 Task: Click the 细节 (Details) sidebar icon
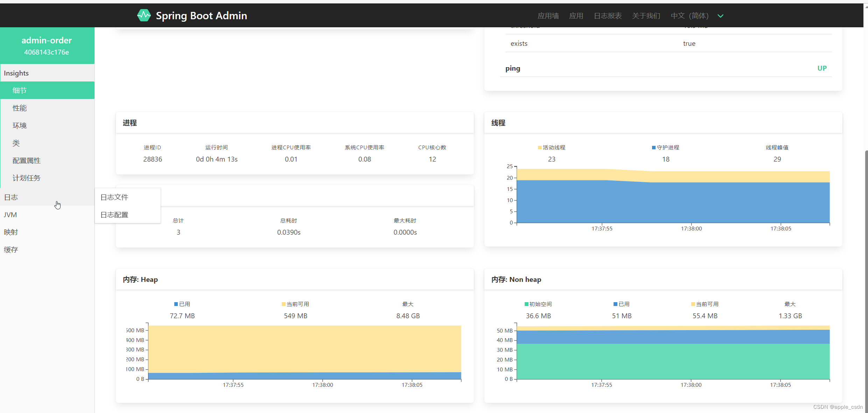pos(47,90)
